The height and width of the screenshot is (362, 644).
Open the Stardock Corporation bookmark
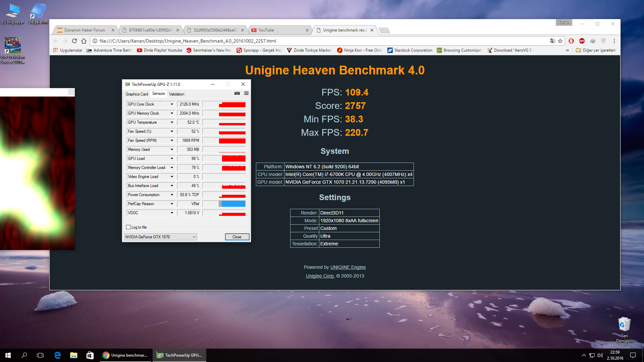tap(410, 50)
